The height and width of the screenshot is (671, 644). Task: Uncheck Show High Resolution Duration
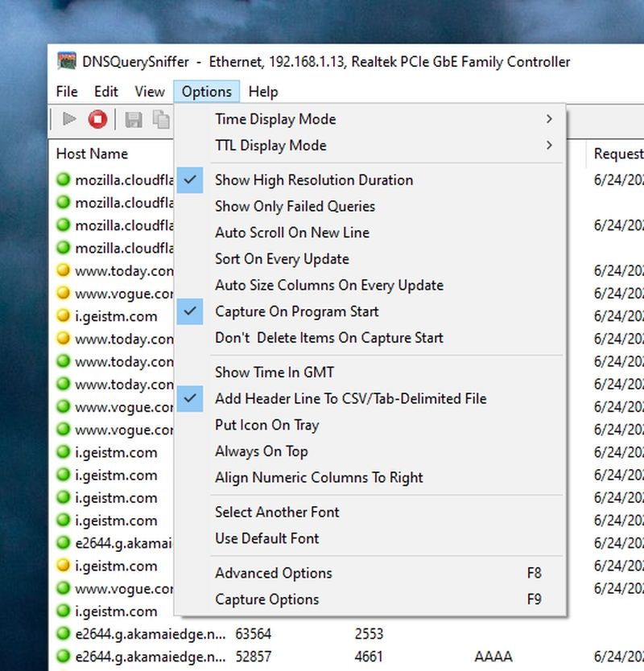tap(371, 179)
